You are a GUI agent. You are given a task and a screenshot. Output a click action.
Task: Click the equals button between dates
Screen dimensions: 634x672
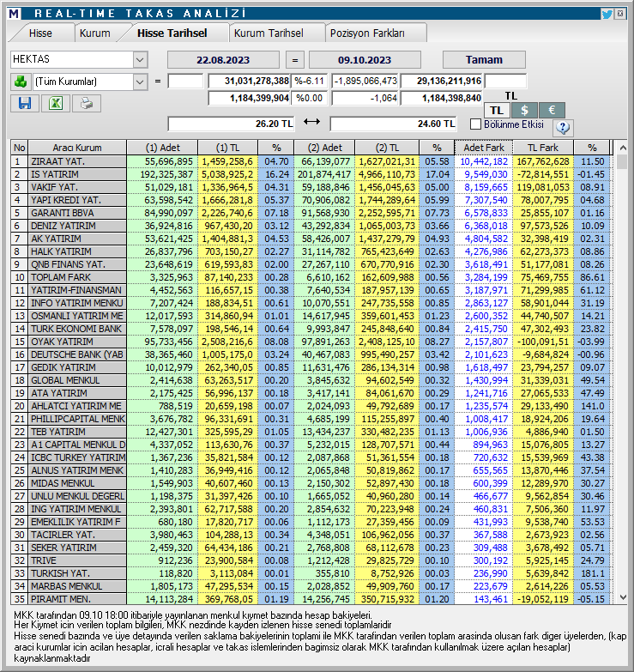[x=295, y=59]
